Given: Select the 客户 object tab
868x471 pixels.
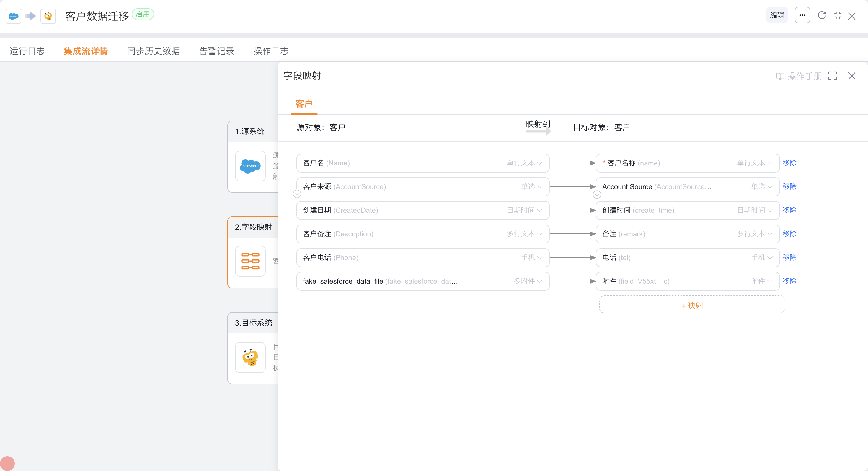Looking at the screenshot, I should (304, 104).
